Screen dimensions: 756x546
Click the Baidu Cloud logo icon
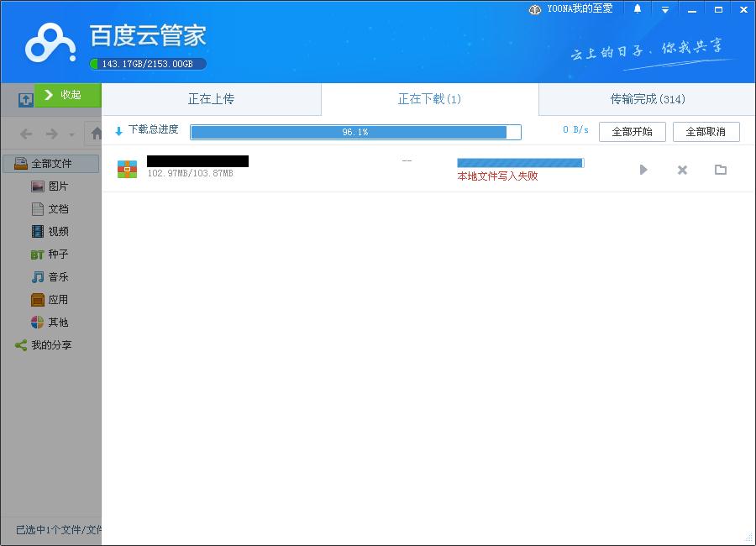pyautogui.click(x=50, y=44)
